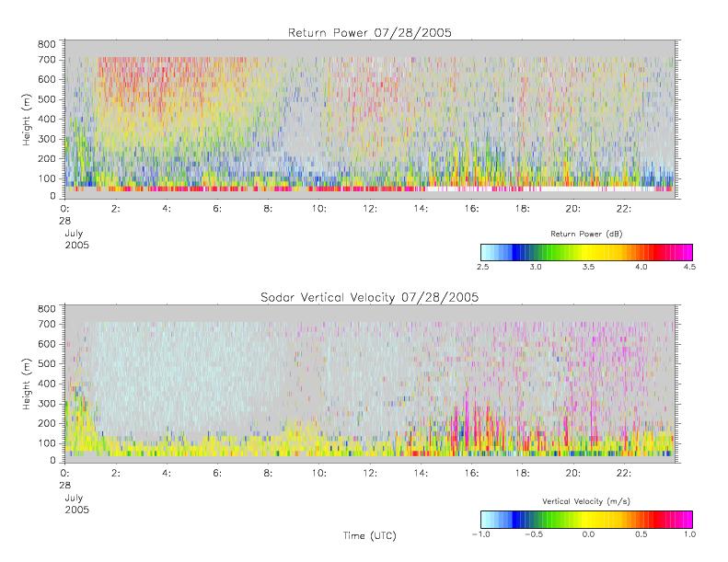The height and width of the screenshot is (562, 728).
Task: Click the "18:" time tick under Vertical Velocity plot
Action: coord(523,474)
